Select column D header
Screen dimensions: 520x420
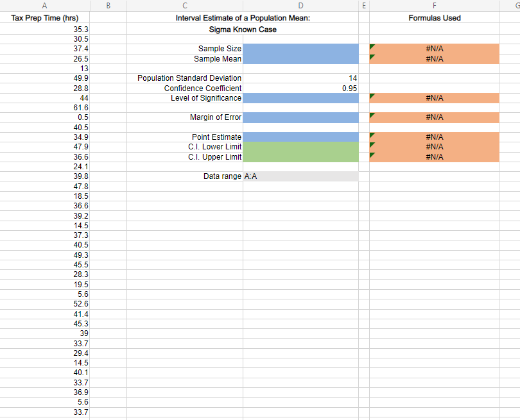pyautogui.click(x=301, y=5)
